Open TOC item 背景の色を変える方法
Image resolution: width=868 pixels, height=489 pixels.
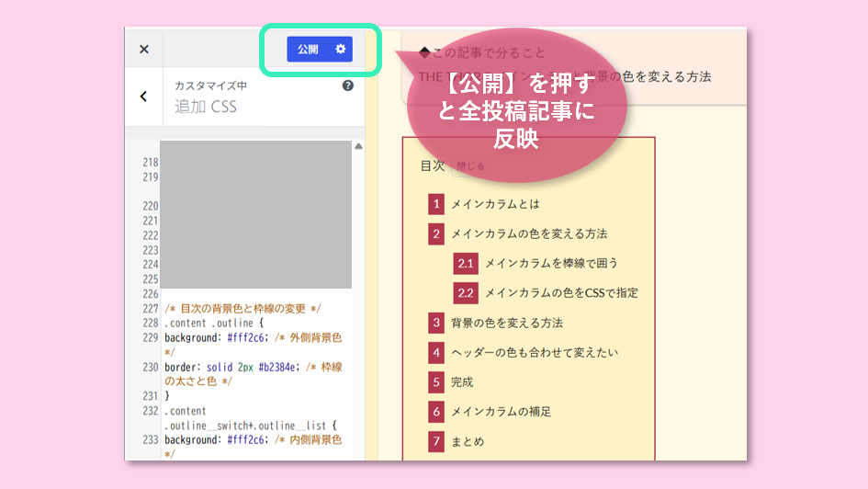506,323
